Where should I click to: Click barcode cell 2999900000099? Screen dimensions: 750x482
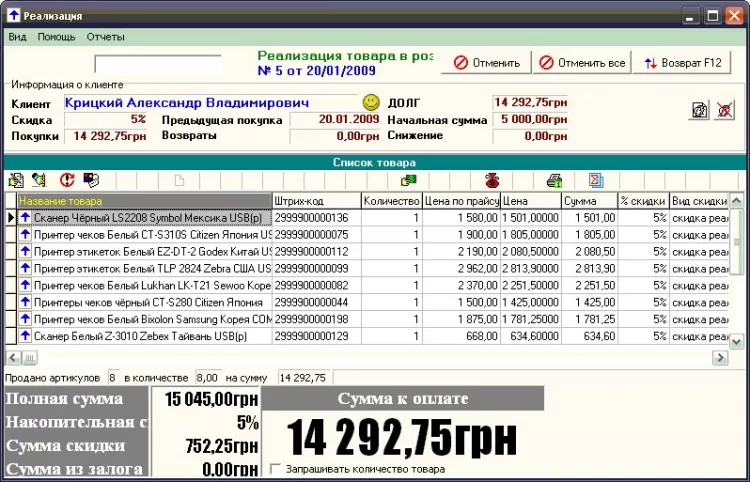pyautogui.click(x=316, y=268)
